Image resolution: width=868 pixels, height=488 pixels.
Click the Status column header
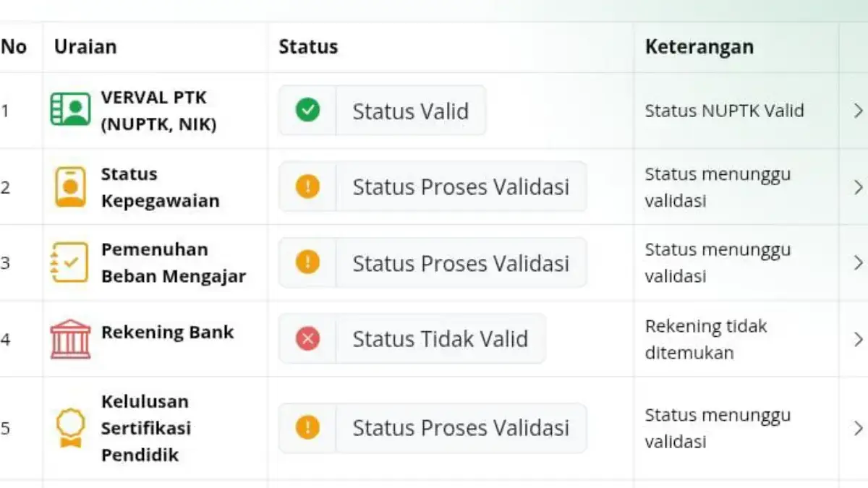pos(307,46)
